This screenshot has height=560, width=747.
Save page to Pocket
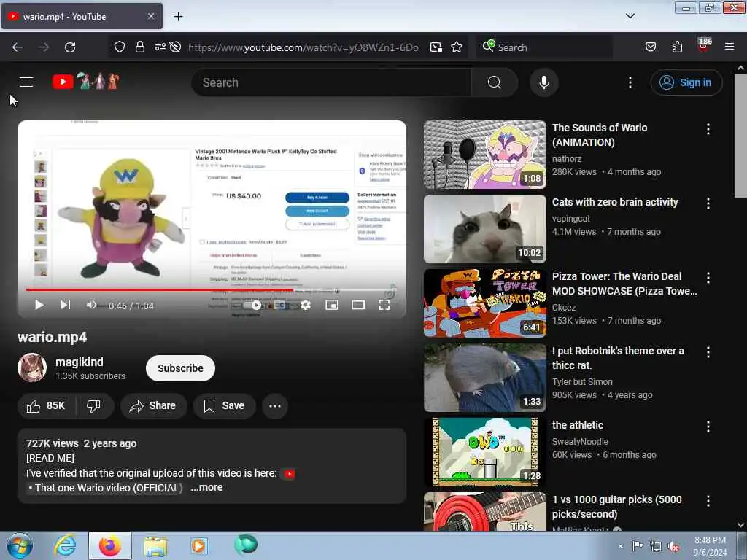[650, 47]
